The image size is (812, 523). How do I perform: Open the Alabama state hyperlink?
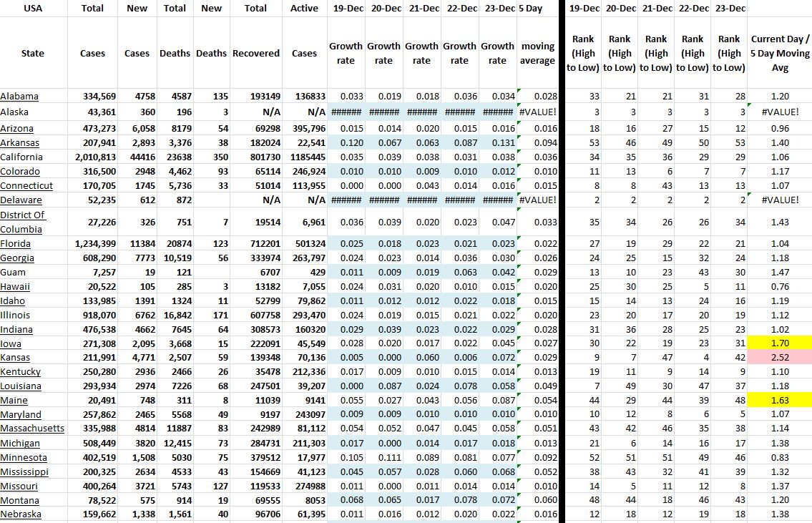pos(21,96)
